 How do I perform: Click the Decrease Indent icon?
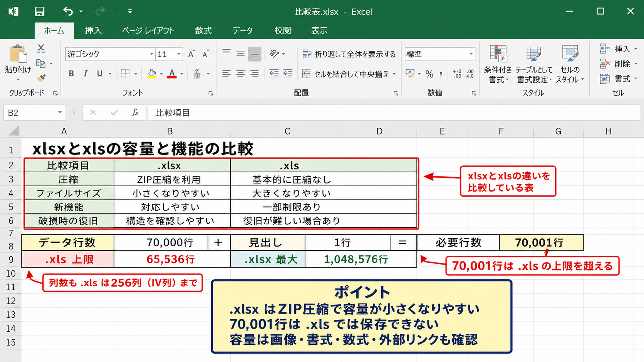[x=274, y=73]
